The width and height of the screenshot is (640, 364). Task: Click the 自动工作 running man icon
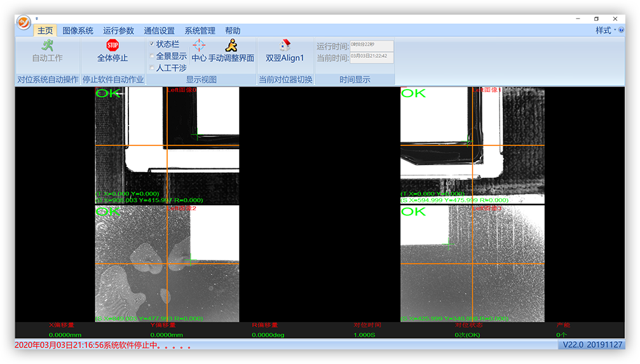click(x=48, y=45)
